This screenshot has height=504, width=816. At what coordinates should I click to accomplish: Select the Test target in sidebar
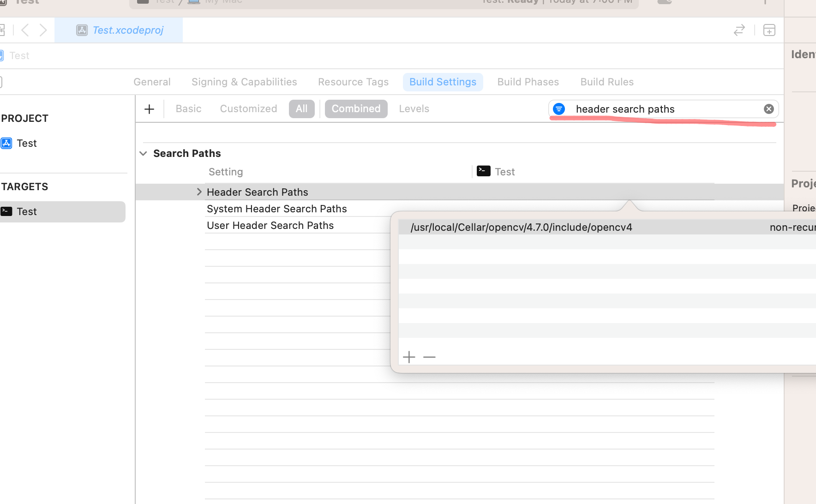pyautogui.click(x=62, y=212)
